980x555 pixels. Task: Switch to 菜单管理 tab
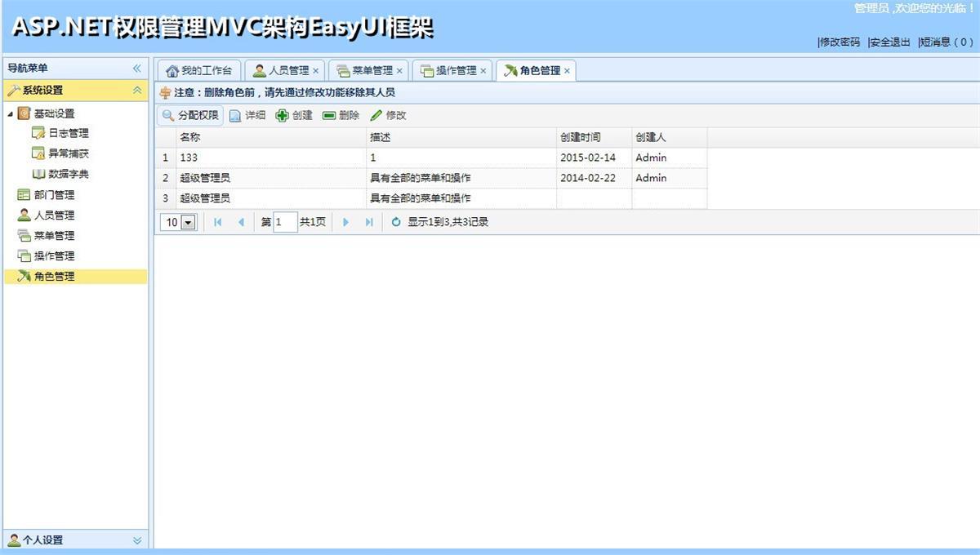367,71
